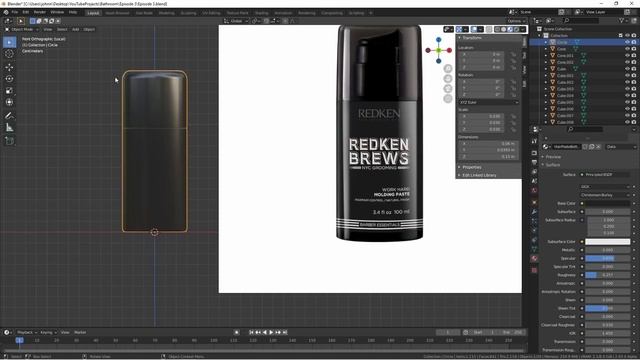This screenshot has height=360, width=640.
Task: Select the Select Box tool in the toolbar
Action: 9,42
